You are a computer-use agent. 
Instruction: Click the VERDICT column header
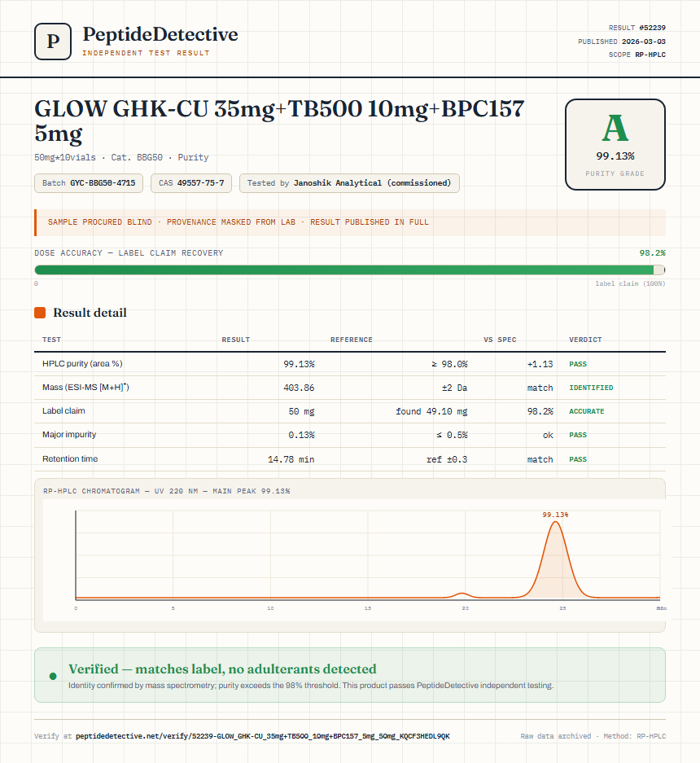[585, 340]
